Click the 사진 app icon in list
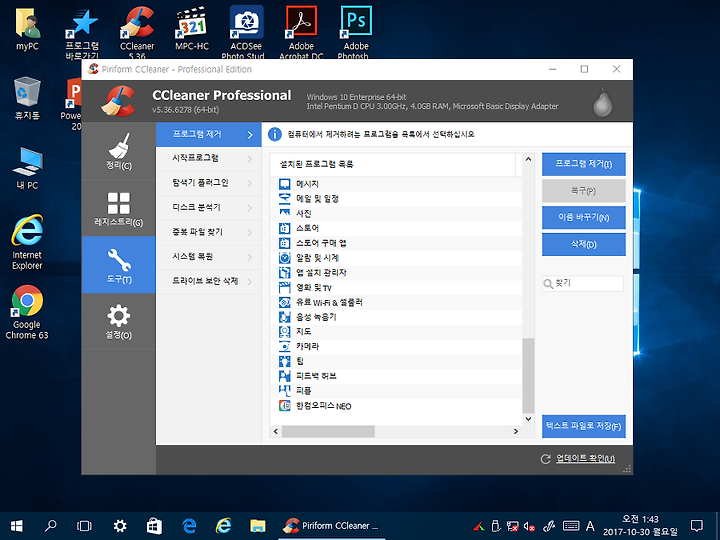Viewport: 720px width, 540px height. coord(285,214)
